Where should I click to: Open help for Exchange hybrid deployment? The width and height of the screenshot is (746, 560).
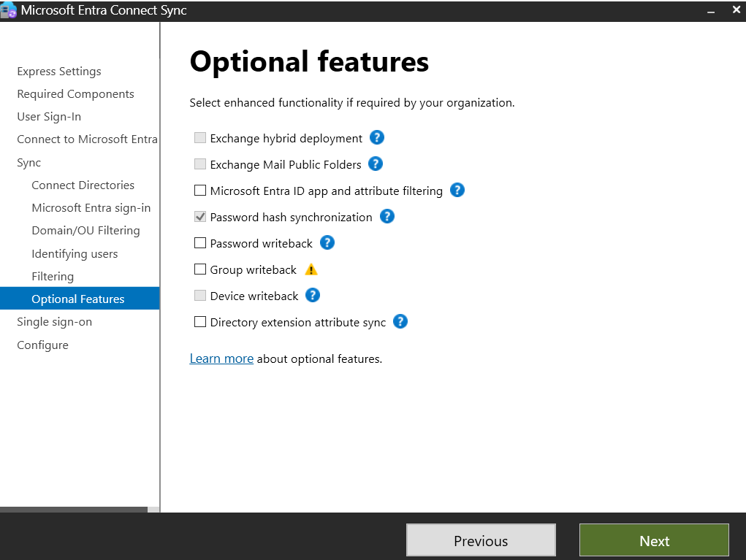click(x=377, y=138)
